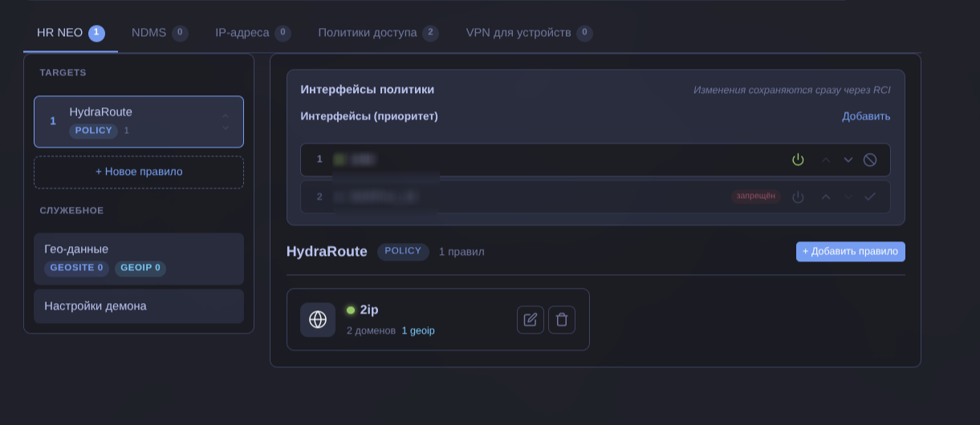Move HydraRoute target down in the list
Viewport: 980px width, 425px height.
(226, 127)
